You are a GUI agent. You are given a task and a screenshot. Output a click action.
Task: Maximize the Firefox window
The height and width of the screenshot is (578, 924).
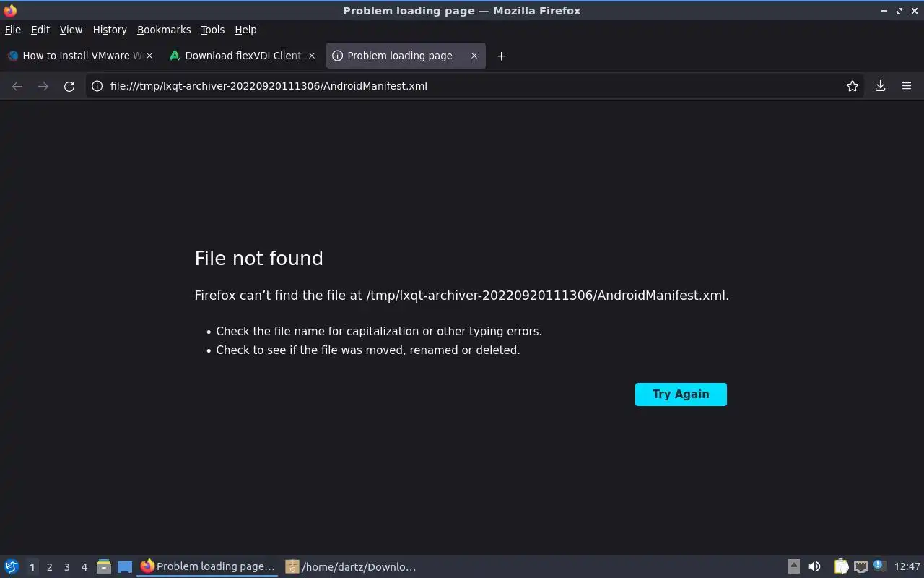point(899,11)
